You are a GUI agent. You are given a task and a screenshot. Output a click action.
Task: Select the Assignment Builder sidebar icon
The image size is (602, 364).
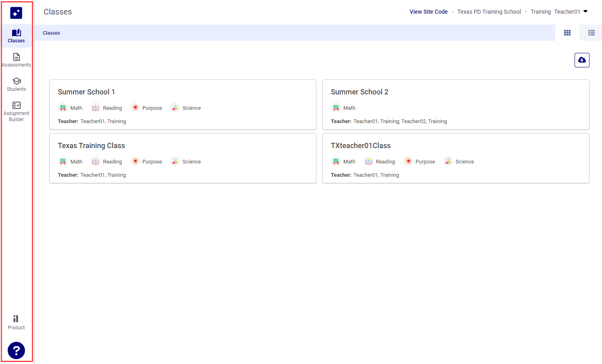(16, 110)
